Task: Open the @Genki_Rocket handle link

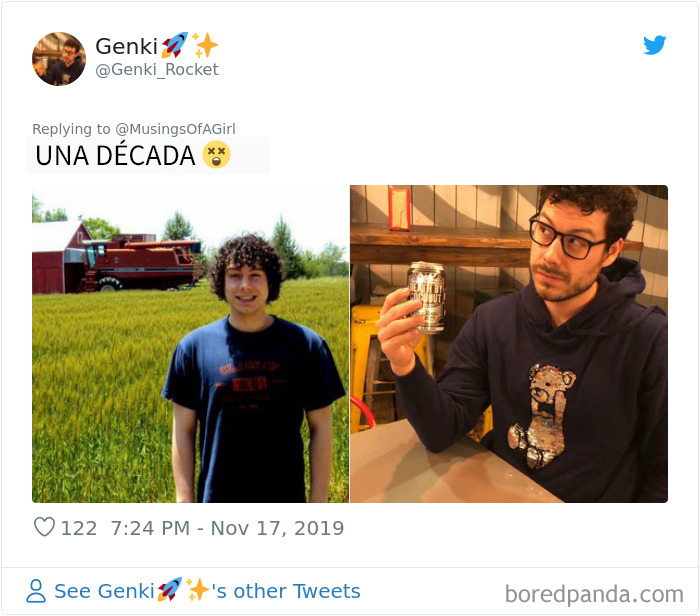Action: [157, 70]
